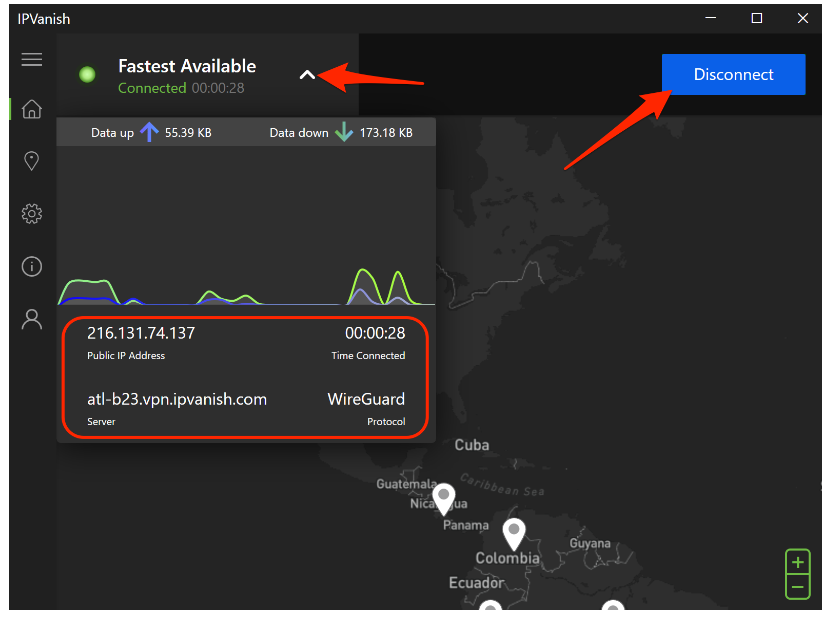The height and width of the screenshot is (621, 831).
Task: Click the Fastest Available title
Action: tap(187, 66)
